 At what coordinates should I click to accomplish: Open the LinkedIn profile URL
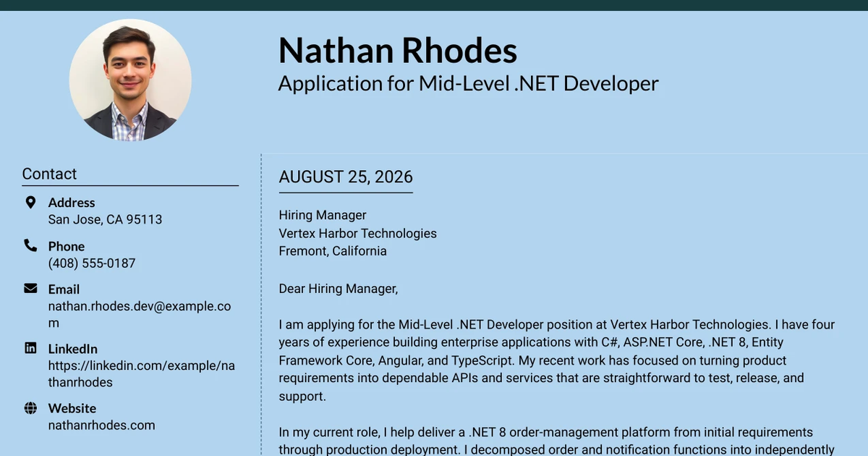(x=142, y=373)
